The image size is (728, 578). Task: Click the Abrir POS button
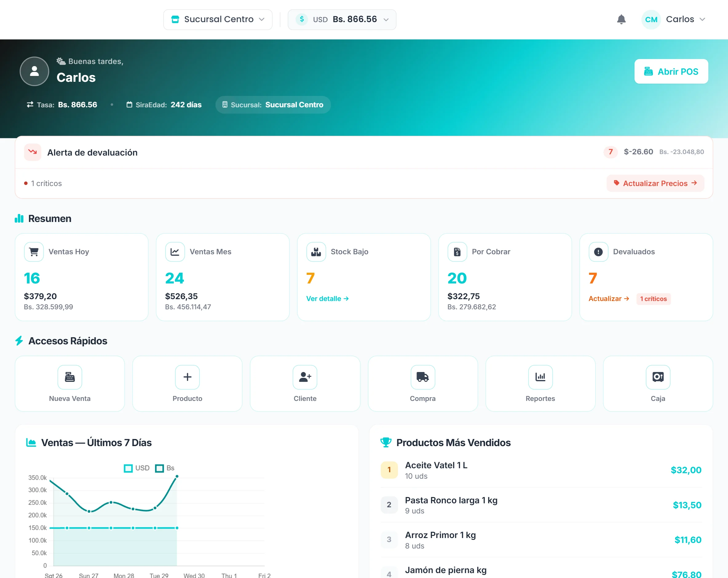[671, 71]
